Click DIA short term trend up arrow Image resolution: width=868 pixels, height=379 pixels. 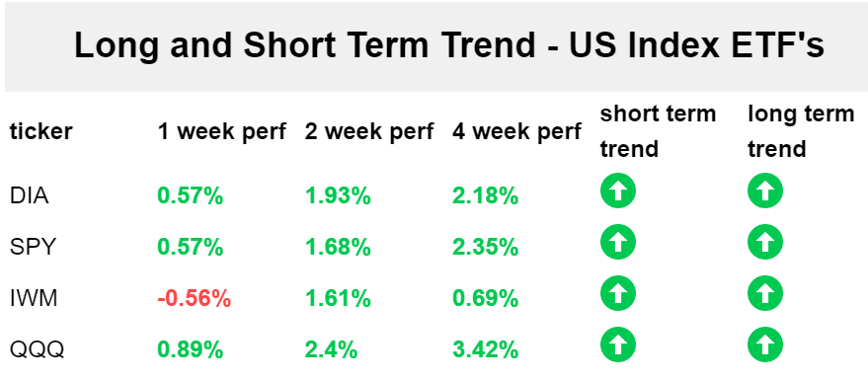[x=618, y=190]
